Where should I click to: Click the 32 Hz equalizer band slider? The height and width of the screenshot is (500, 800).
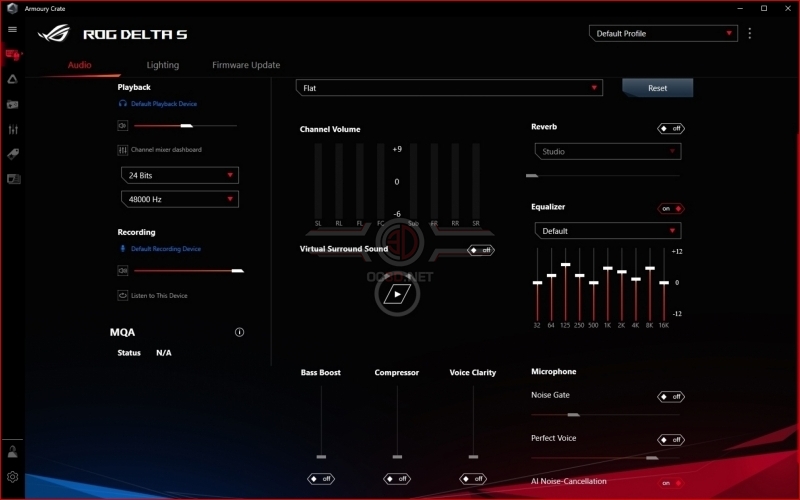pyautogui.click(x=537, y=284)
